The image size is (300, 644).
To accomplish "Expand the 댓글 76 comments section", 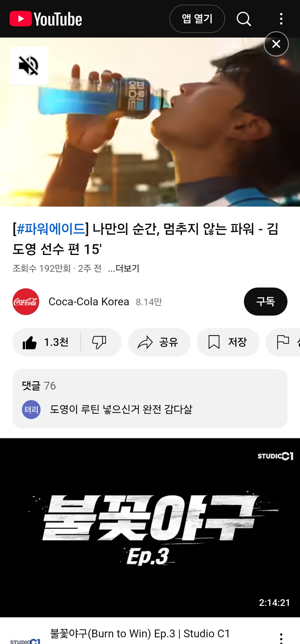I will click(150, 398).
